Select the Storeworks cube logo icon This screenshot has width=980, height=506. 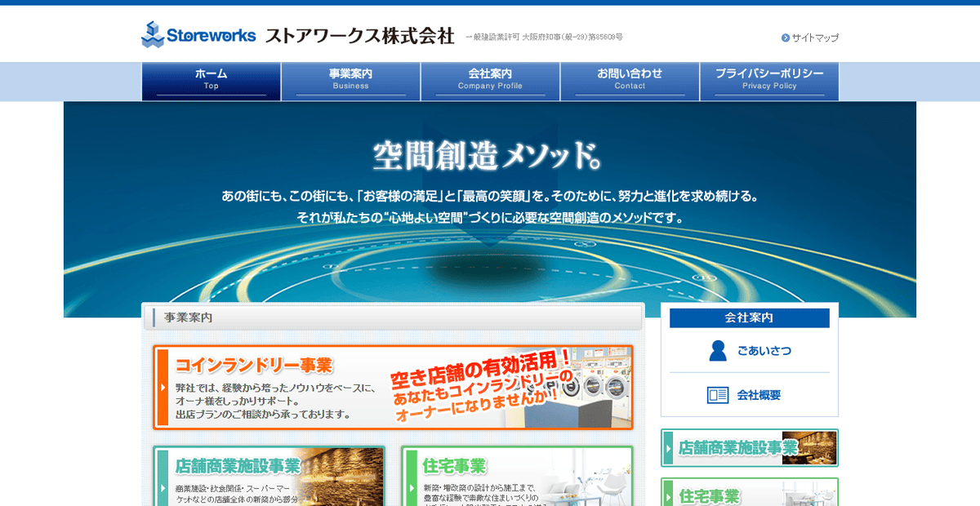(152, 34)
